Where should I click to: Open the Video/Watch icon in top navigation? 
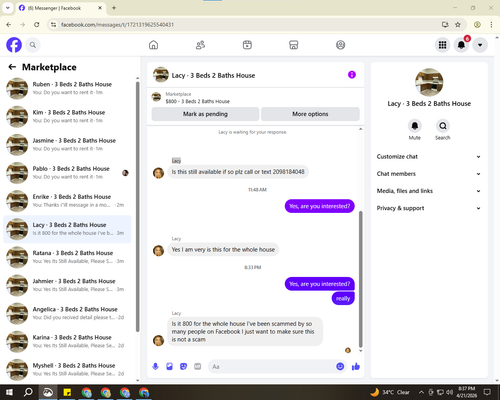point(247,45)
